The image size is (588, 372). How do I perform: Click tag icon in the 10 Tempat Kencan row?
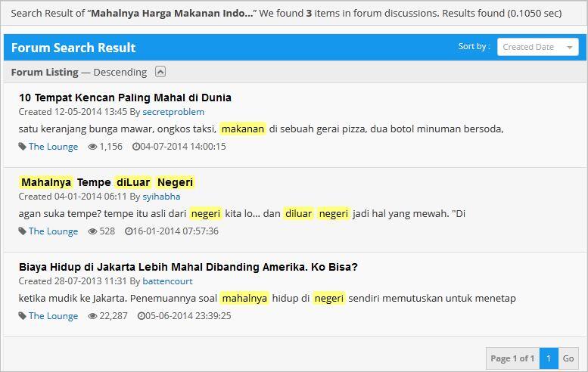point(23,147)
